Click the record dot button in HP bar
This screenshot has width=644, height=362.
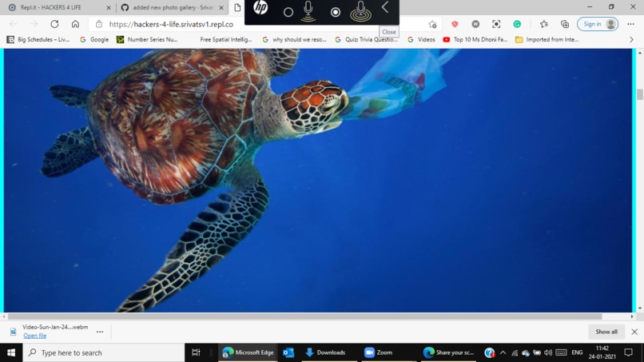coord(336,12)
